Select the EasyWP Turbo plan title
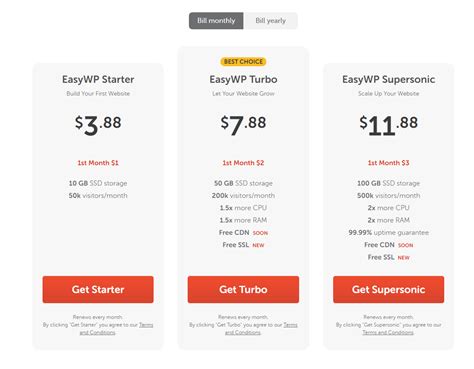Image resolution: width=474 pixels, height=369 pixels. 243,79
